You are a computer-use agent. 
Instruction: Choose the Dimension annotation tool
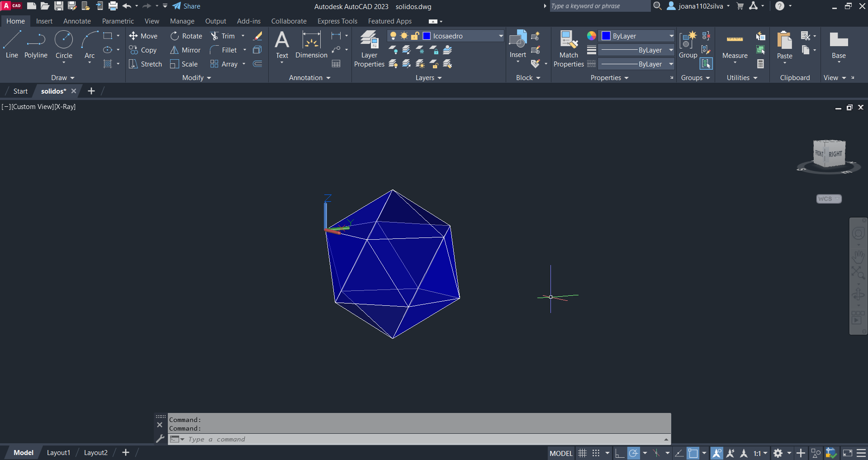311,45
